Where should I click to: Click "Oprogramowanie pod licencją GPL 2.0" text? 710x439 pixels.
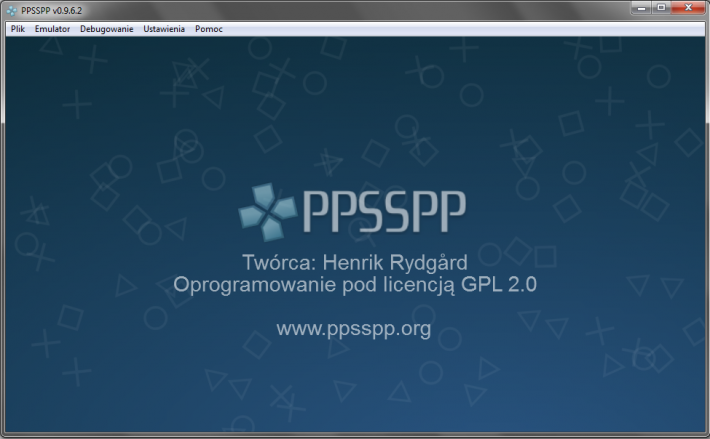[x=355, y=285]
